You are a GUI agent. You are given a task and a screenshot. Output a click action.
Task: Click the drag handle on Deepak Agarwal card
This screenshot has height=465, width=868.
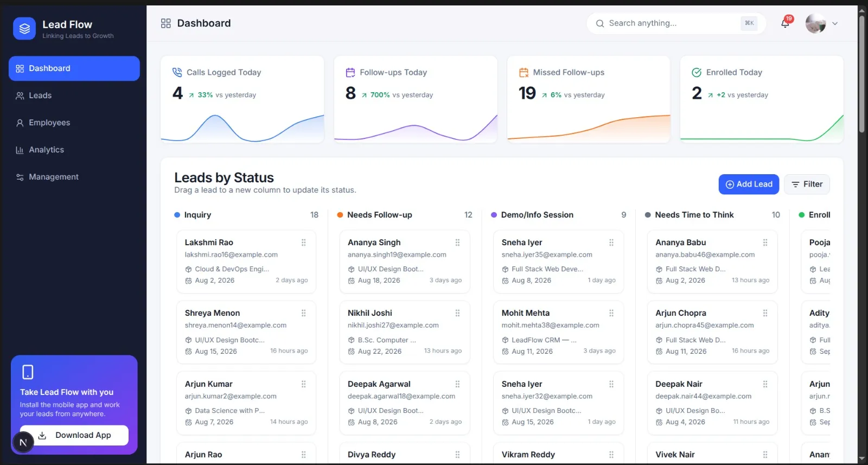(457, 384)
